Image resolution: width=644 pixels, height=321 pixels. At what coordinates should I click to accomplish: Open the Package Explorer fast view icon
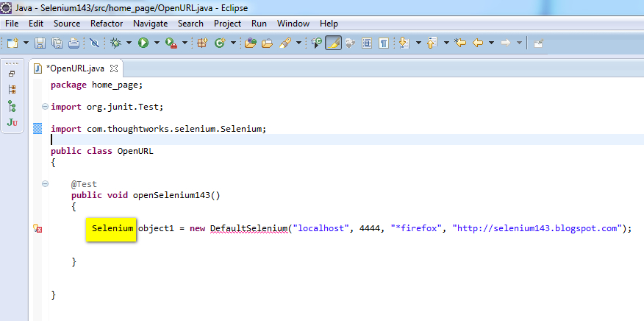pos(12,89)
